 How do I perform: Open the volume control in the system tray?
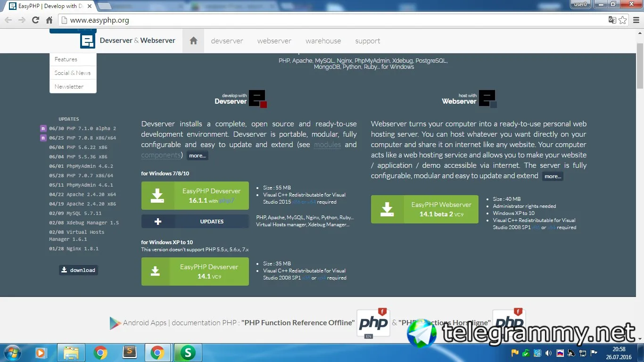(x=549, y=353)
